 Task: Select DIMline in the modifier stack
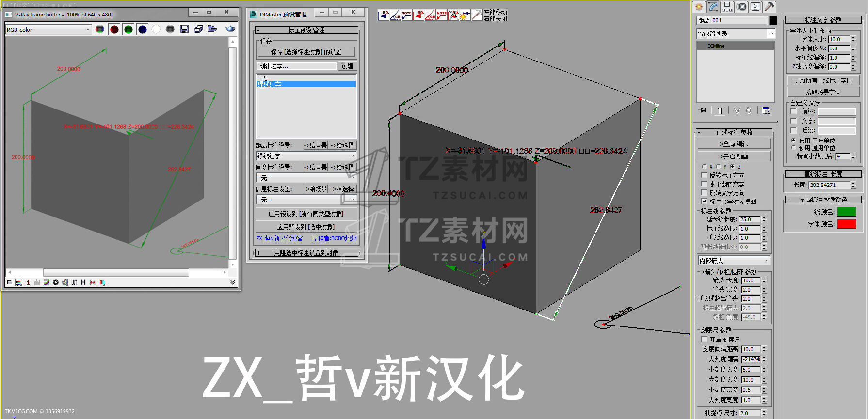[x=735, y=46]
